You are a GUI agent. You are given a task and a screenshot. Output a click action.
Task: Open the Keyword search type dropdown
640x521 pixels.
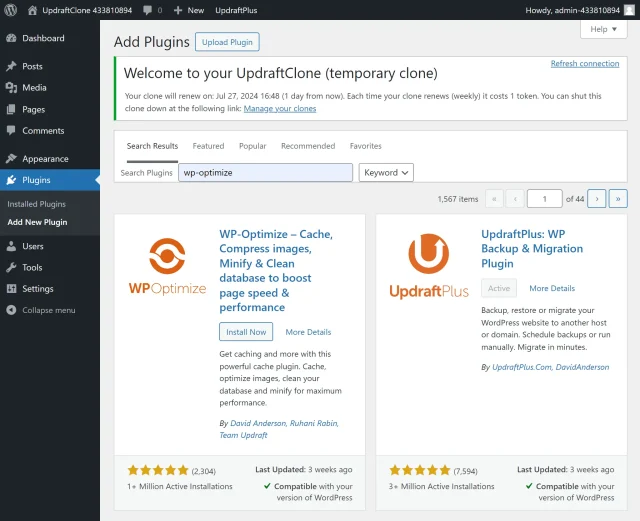pyautogui.click(x=386, y=173)
